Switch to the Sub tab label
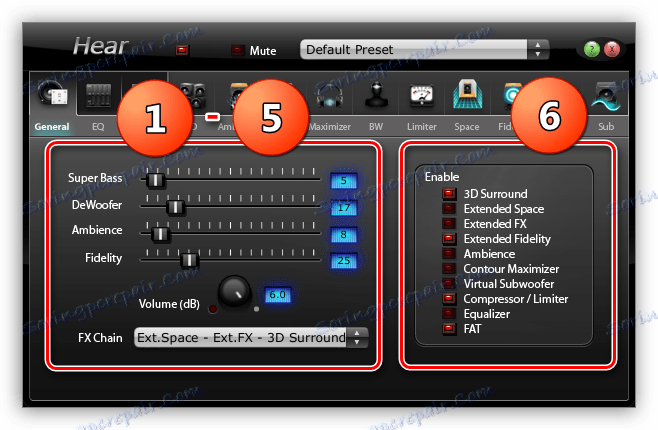 click(606, 127)
